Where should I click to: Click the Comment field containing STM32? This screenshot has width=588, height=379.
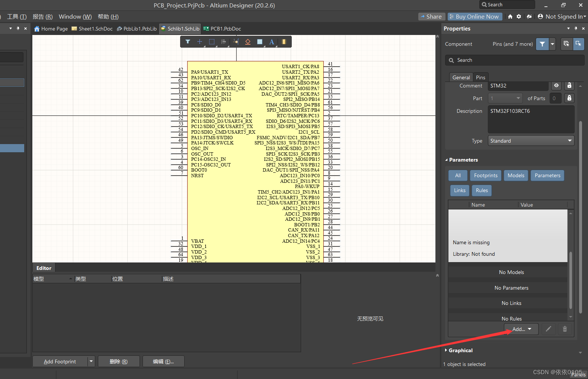tap(518, 86)
